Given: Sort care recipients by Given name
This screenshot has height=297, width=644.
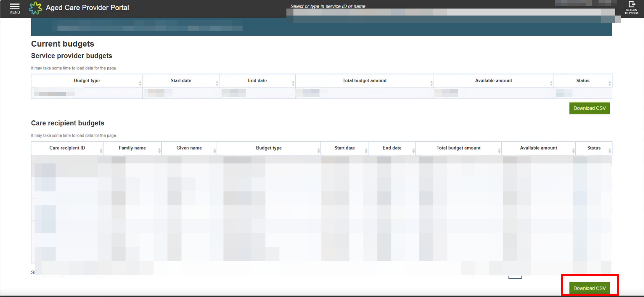Looking at the screenshot, I should click(x=189, y=148).
